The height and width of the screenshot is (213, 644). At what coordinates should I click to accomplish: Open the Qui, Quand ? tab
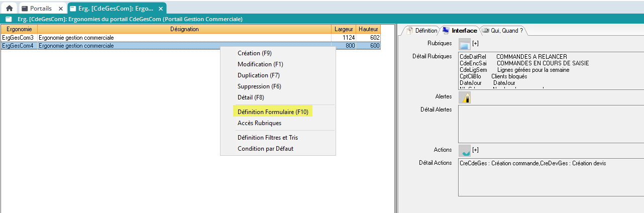coord(503,31)
